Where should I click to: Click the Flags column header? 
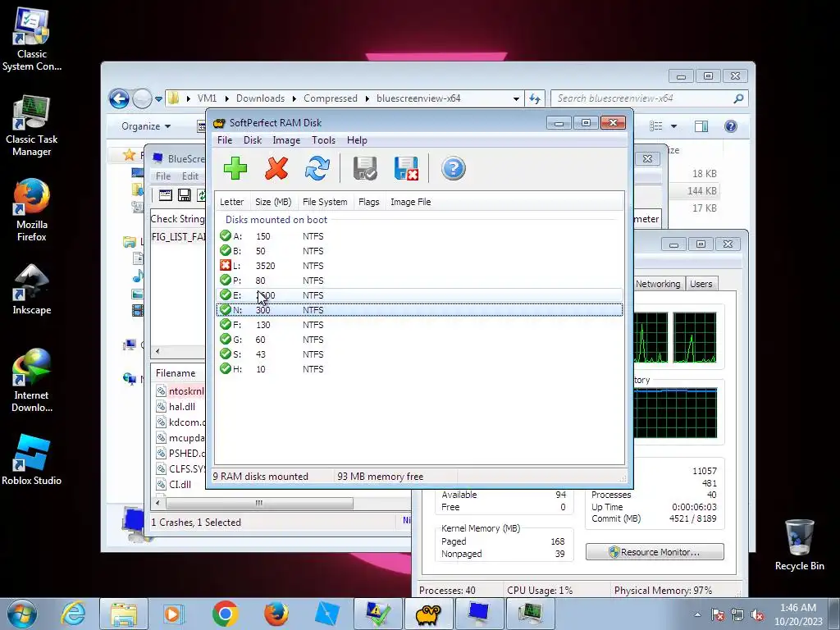tap(368, 202)
